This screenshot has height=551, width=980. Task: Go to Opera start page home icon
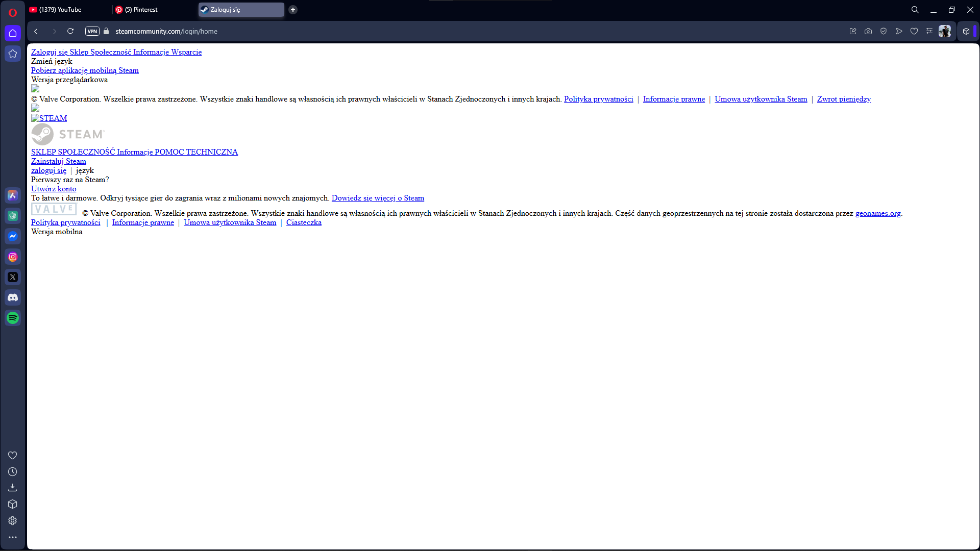13,33
